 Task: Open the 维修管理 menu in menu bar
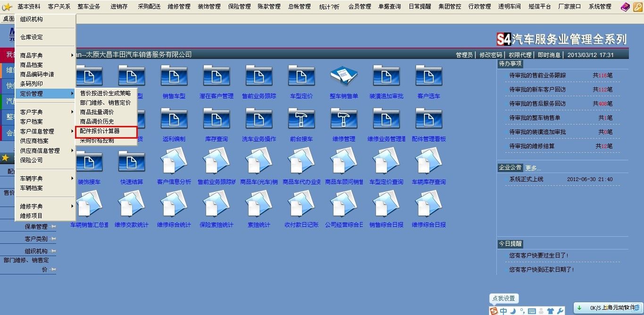click(x=179, y=7)
